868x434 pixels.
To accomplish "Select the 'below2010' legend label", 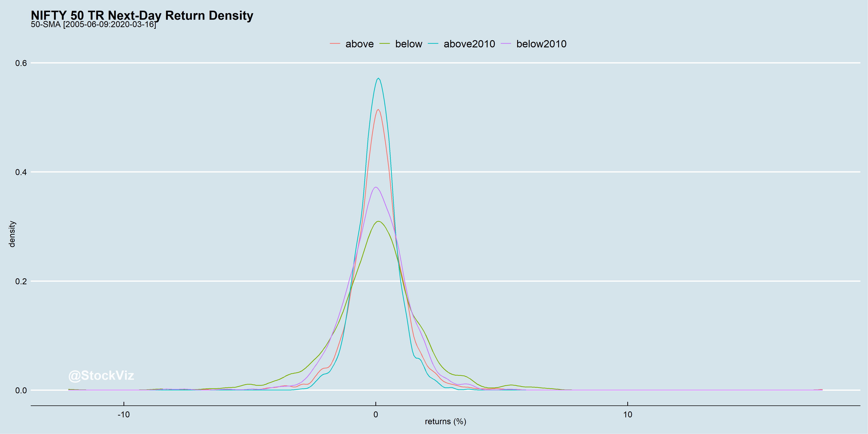I will point(541,44).
